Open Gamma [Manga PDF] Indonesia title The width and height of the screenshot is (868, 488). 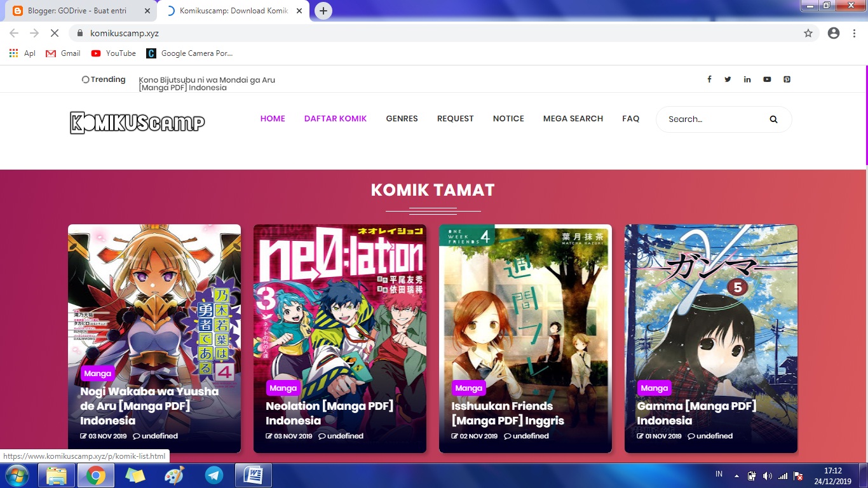(x=696, y=413)
